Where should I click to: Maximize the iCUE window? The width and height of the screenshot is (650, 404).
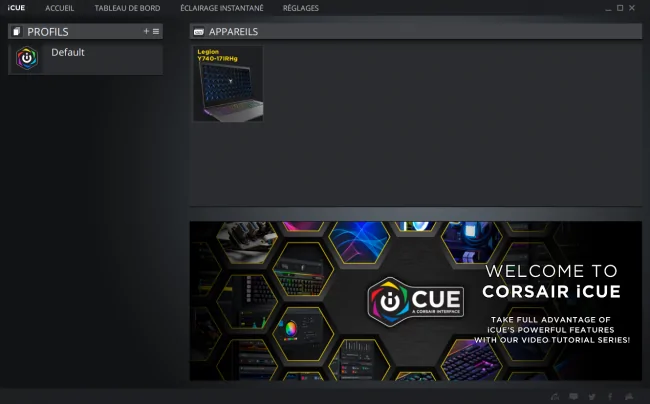620,8
